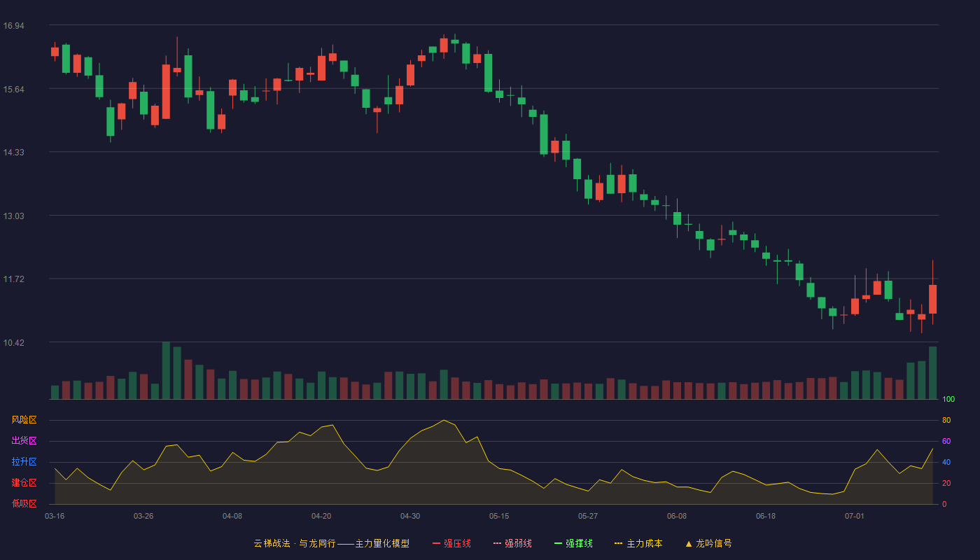The height and width of the screenshot is (560, 980).
Task: Click the pink dotted icon beside 强弱线
Action: click(x=497, y=543)
